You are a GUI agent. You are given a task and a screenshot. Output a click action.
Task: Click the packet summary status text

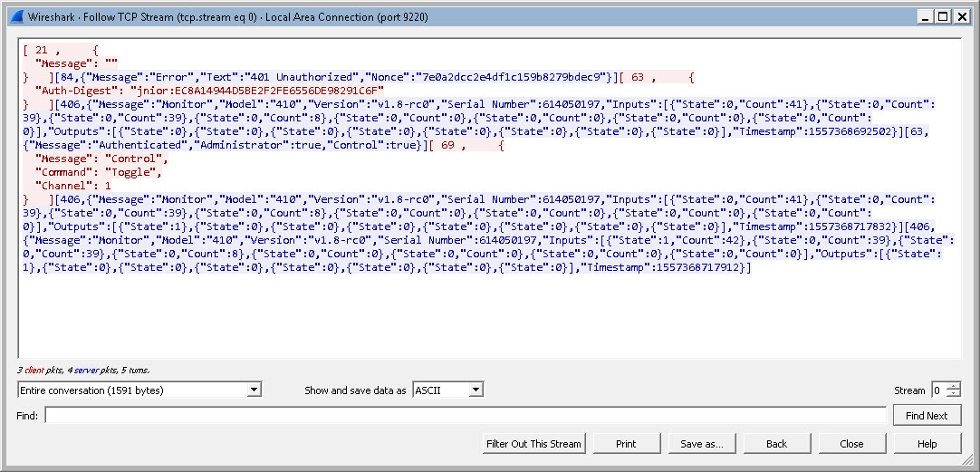pyautogui.click(x=83, y=371)
